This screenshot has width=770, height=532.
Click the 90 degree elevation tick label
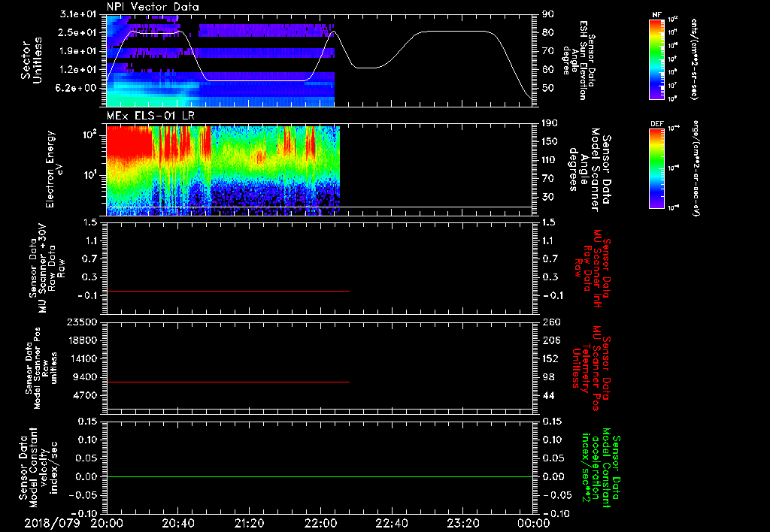548,14
